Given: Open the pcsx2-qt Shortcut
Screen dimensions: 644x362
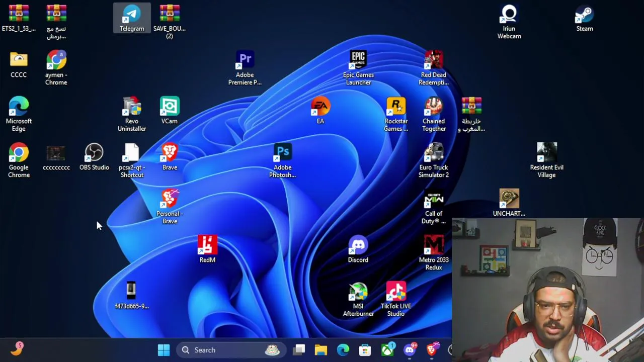Looking at the screenshot, I should 132,161.
